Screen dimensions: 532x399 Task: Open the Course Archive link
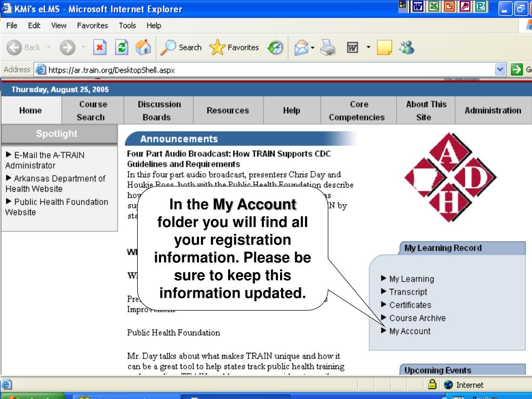pos(417,318)
